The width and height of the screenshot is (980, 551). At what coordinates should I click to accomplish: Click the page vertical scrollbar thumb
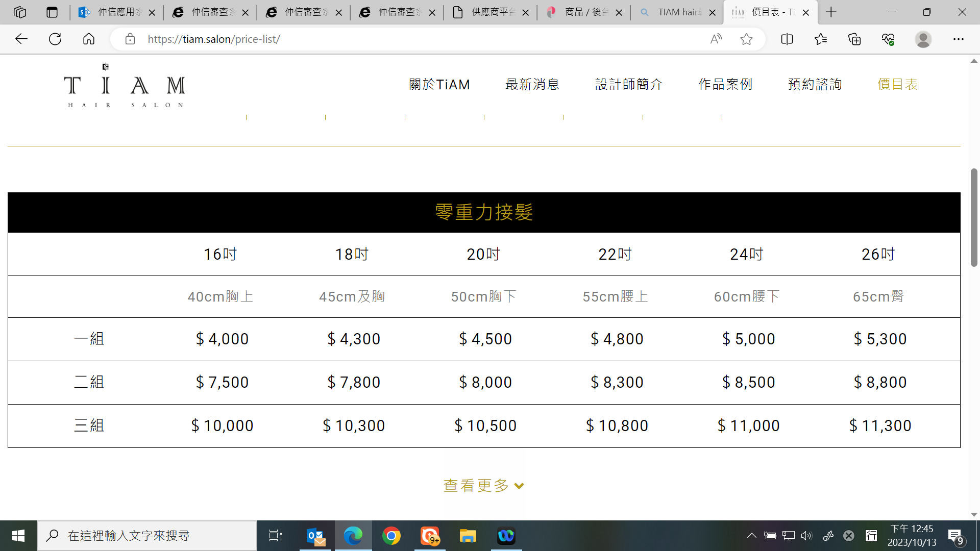(974, 217)
